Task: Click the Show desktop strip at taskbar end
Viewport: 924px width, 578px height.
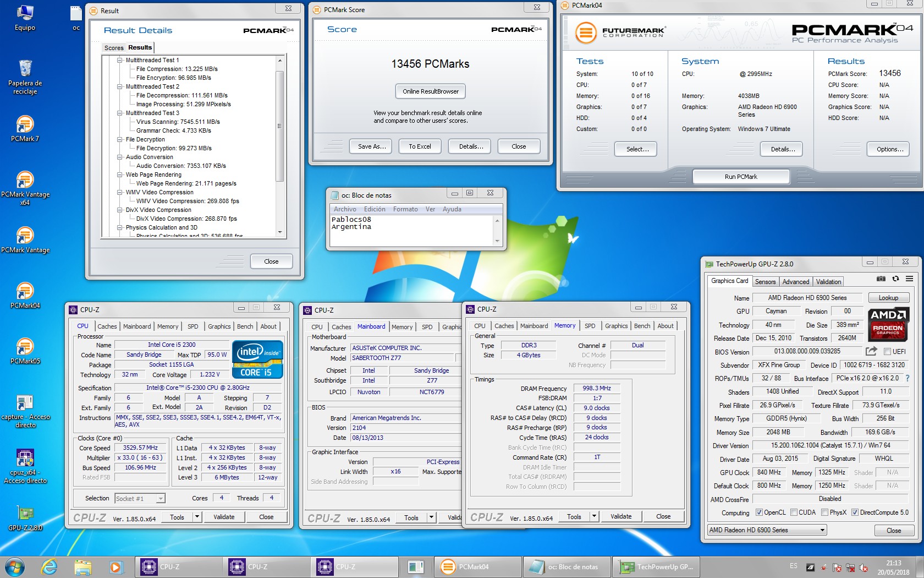Action: click(920, 567)
